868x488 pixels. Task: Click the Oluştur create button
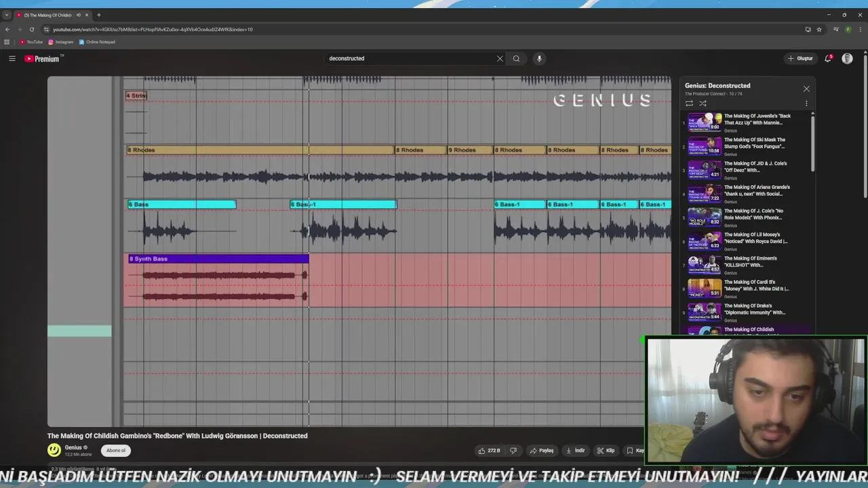point(800,59)
